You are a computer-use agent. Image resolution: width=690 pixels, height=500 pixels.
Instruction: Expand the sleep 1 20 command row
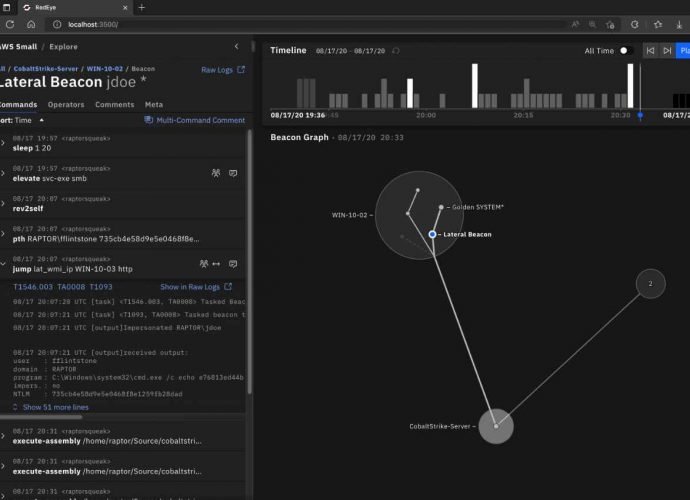point(3,143)
